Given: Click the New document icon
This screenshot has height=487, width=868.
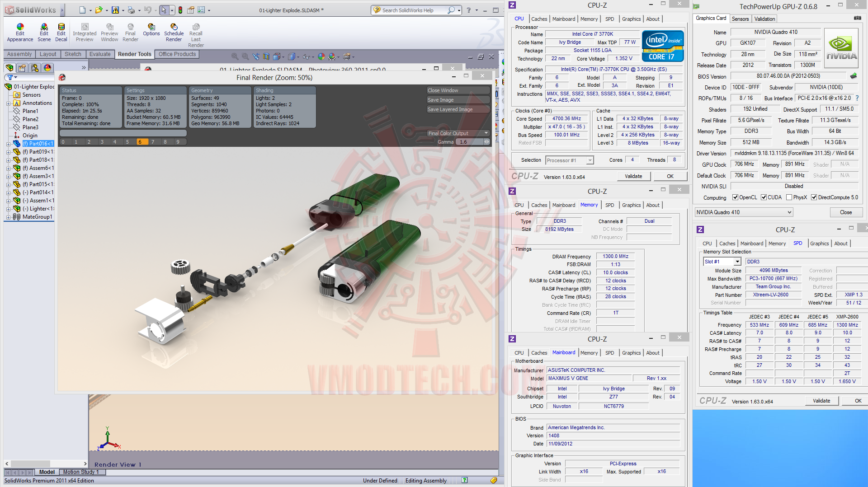Looking at the screenshot, I should tap(82, 10).
